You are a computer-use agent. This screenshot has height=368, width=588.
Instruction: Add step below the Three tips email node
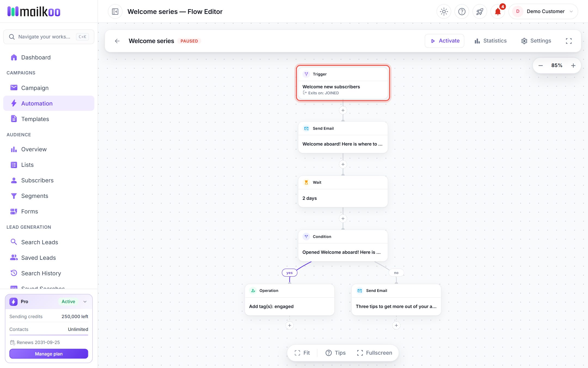pyautogui.click(x=396, y=325)
